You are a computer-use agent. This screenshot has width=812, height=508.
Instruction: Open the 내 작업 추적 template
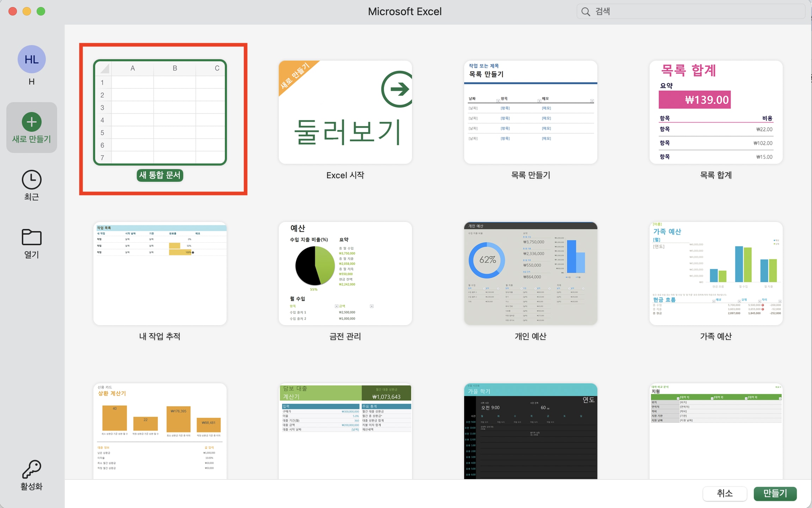[x=160, y=273]
